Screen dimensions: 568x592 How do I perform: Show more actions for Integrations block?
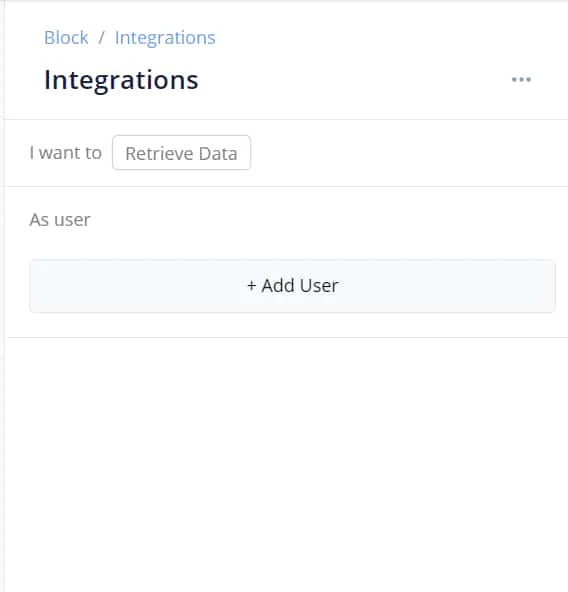pos(521,79)
